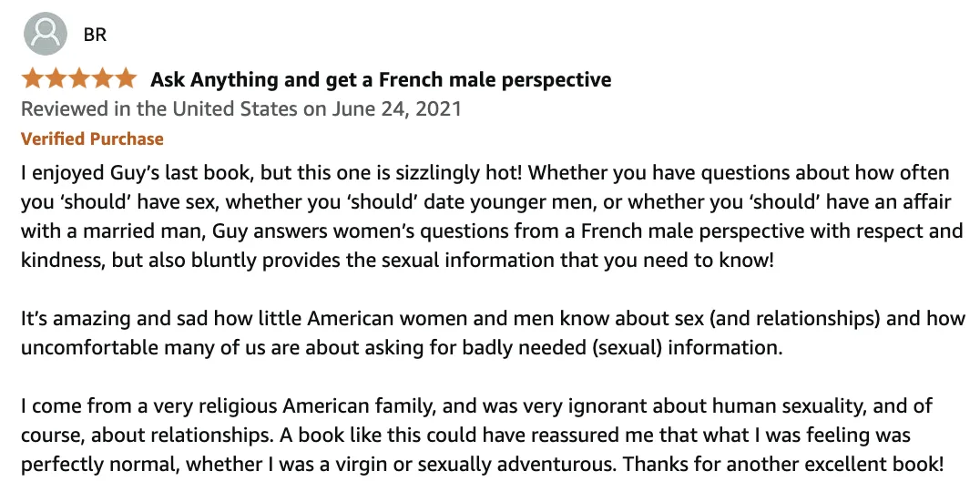Click the first orange rating star
Viewport: 980px width, 492px height.
click(33, 78)
